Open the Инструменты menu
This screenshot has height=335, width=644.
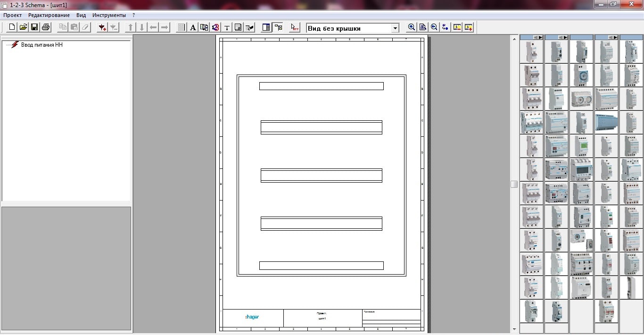[x=109, y=15]
